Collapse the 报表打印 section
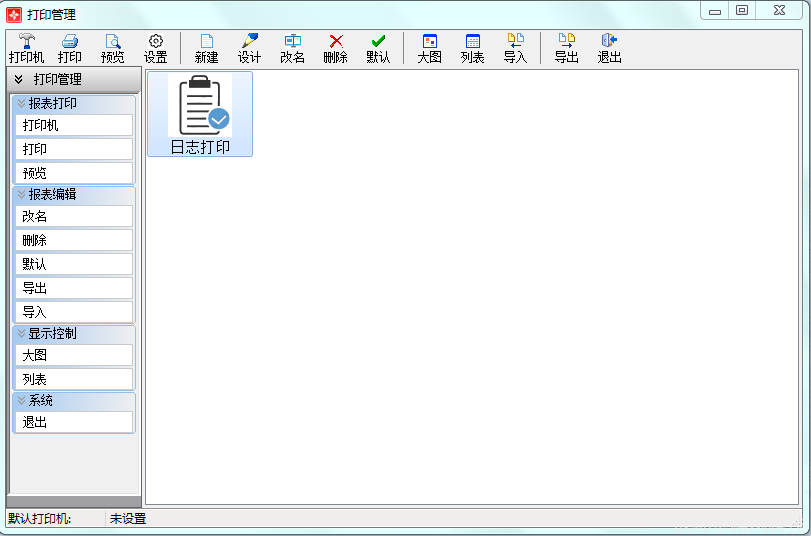This screenshot has height=536, width=811. (21, 103)
